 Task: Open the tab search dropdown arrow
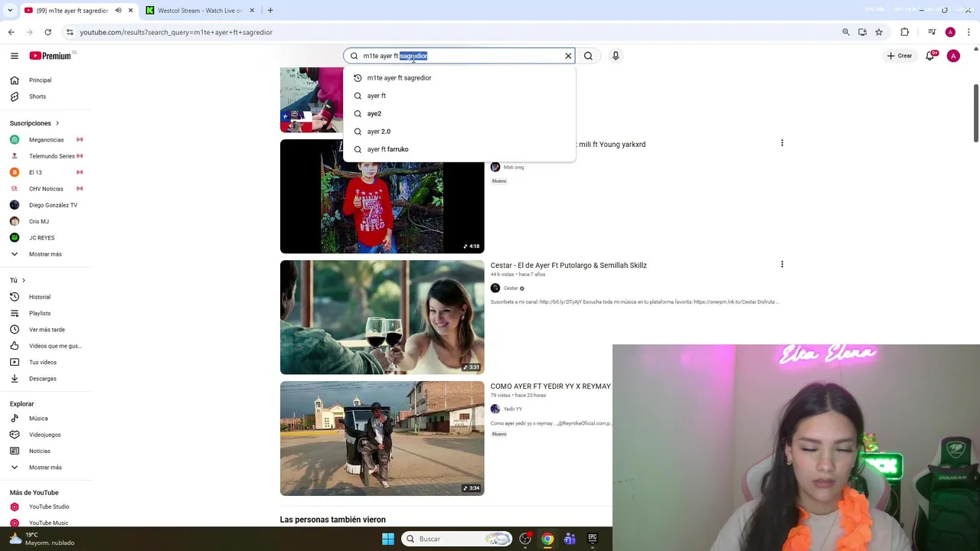pos(8,11)
